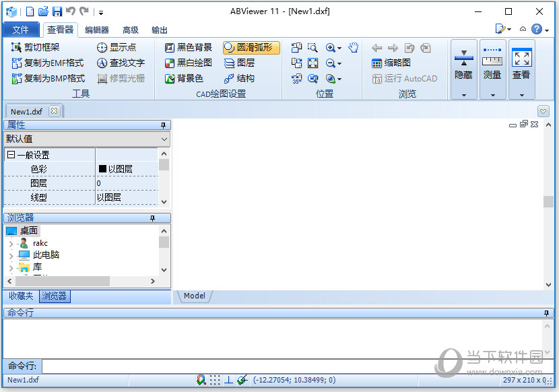The image size is (559, 392).
Task: Open the 文件 file menu
Action: click(21, 30)
